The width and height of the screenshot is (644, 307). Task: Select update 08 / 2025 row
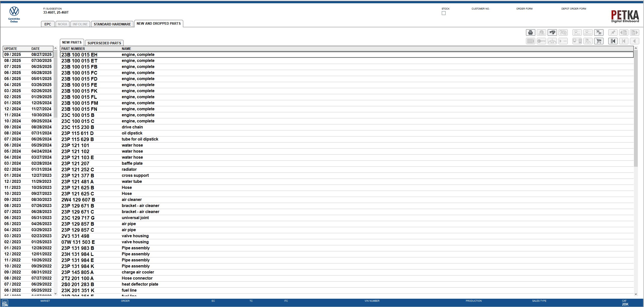point(28,61)
